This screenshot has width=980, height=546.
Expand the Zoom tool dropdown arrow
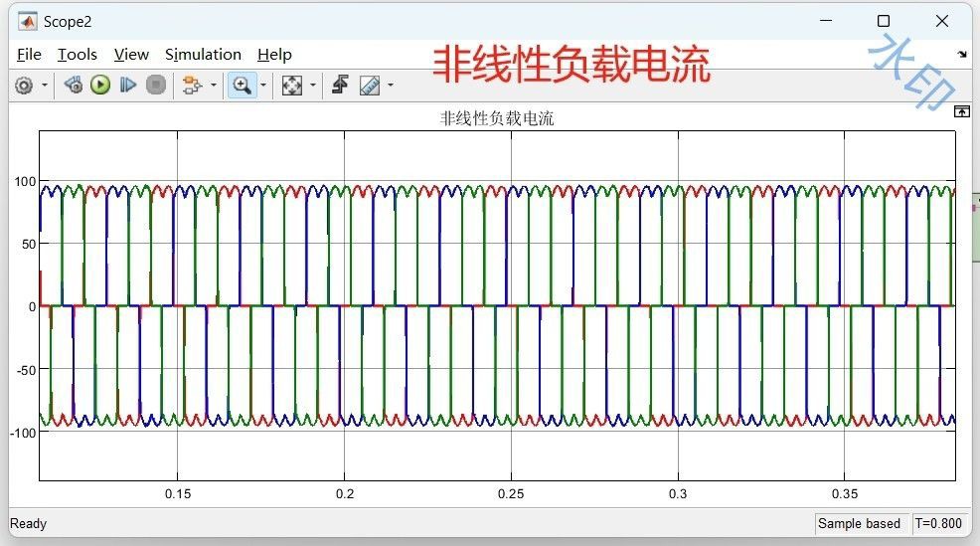263,86
